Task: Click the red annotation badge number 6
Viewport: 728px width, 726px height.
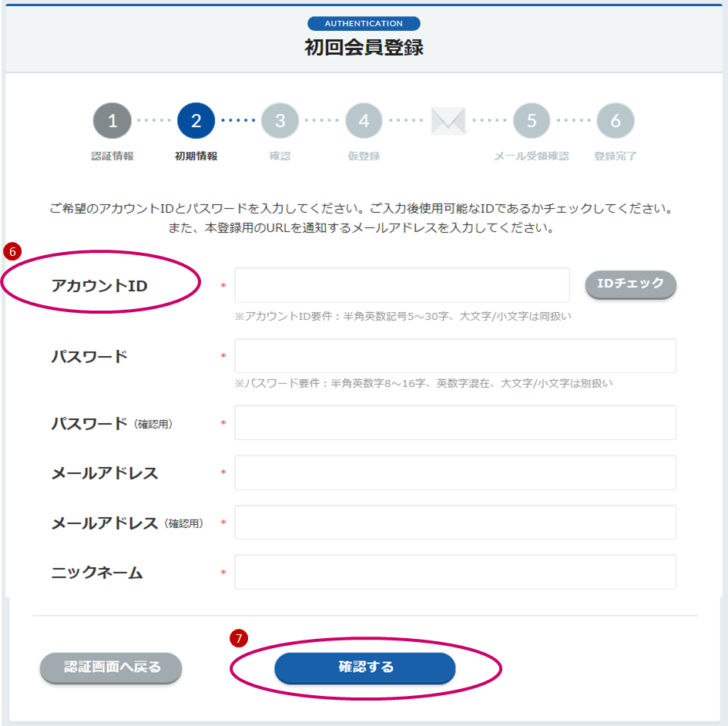Action: tap(12, 252)
